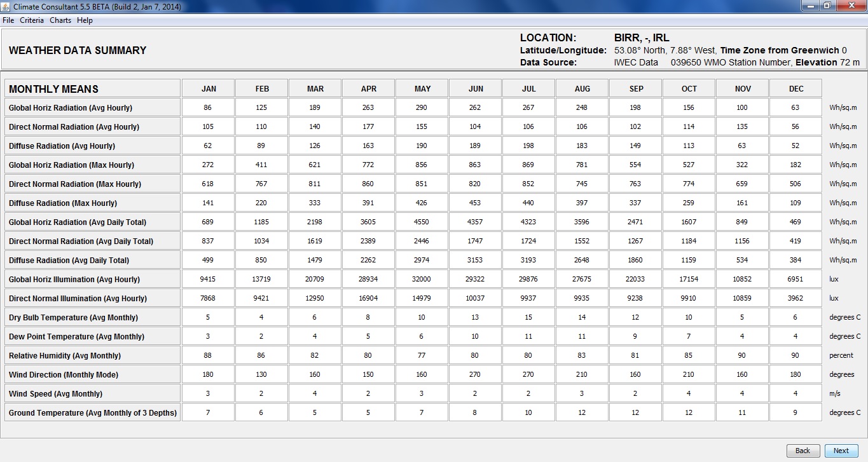Click the Ground Temperature row label
This screenshot has height=462, width=868.
pyautogui.click(x=92, y=413)
